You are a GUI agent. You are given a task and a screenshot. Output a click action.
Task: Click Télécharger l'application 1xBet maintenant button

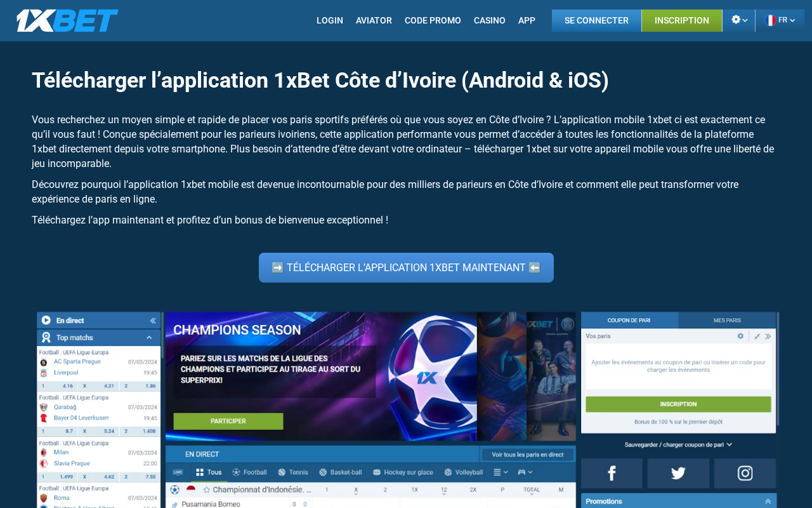point(406,267)
